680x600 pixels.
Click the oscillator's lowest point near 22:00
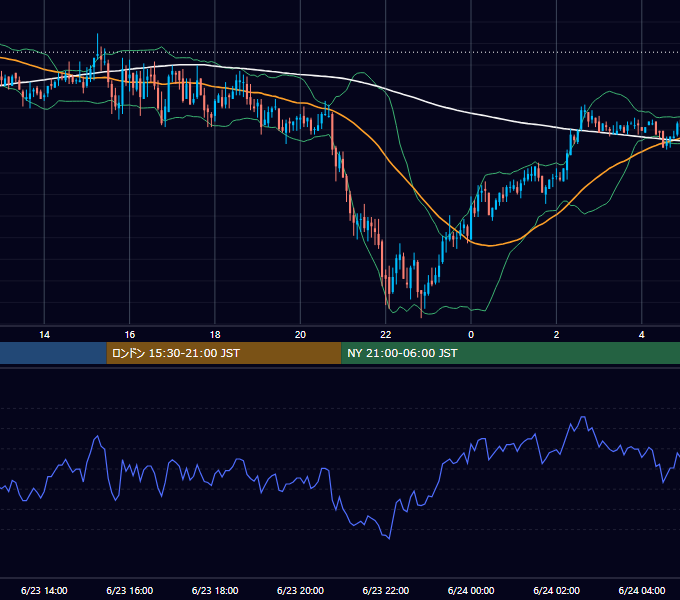point(389,538)
